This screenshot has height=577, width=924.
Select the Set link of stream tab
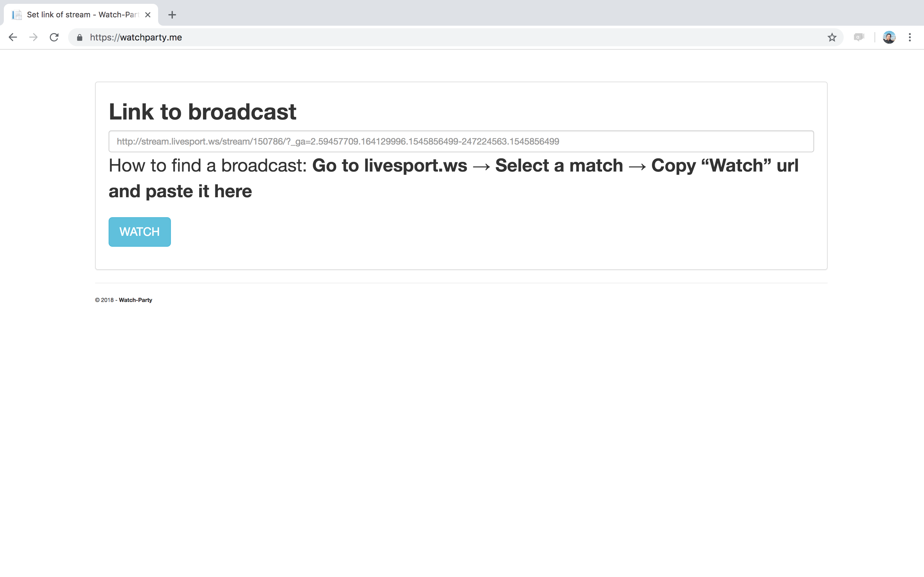tap(82, 15)
